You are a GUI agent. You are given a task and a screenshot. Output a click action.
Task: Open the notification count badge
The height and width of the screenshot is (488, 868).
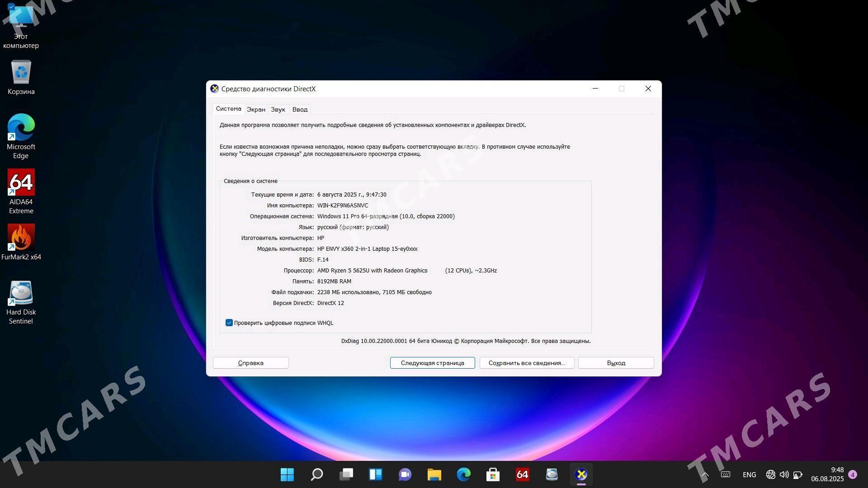[x=853, y=474]
